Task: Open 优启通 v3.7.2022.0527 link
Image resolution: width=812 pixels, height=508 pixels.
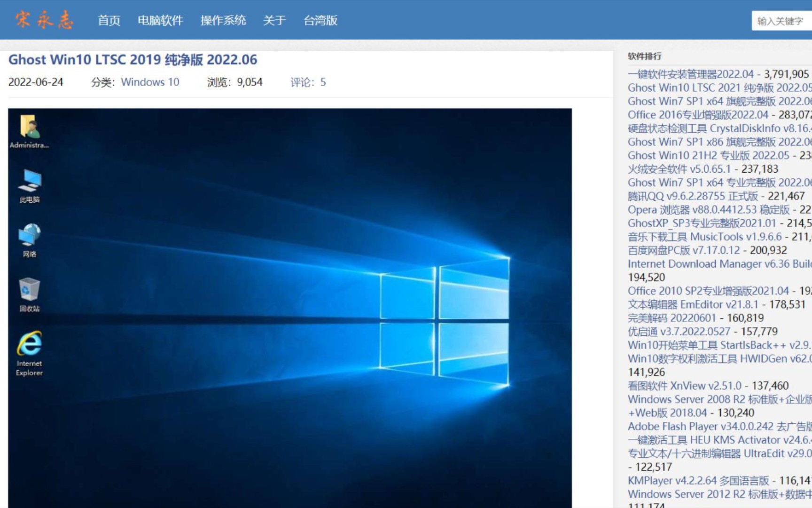Action: (679, 332)
